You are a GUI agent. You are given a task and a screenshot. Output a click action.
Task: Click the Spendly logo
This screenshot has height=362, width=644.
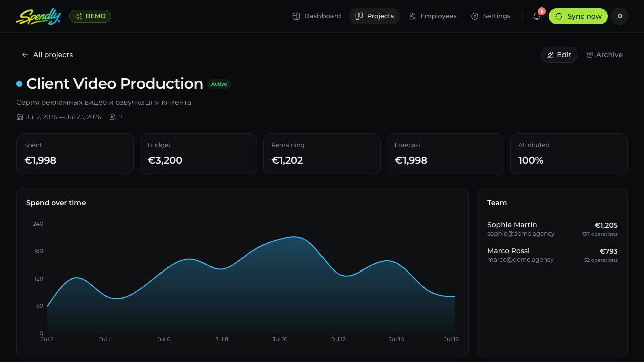[38, 16]
